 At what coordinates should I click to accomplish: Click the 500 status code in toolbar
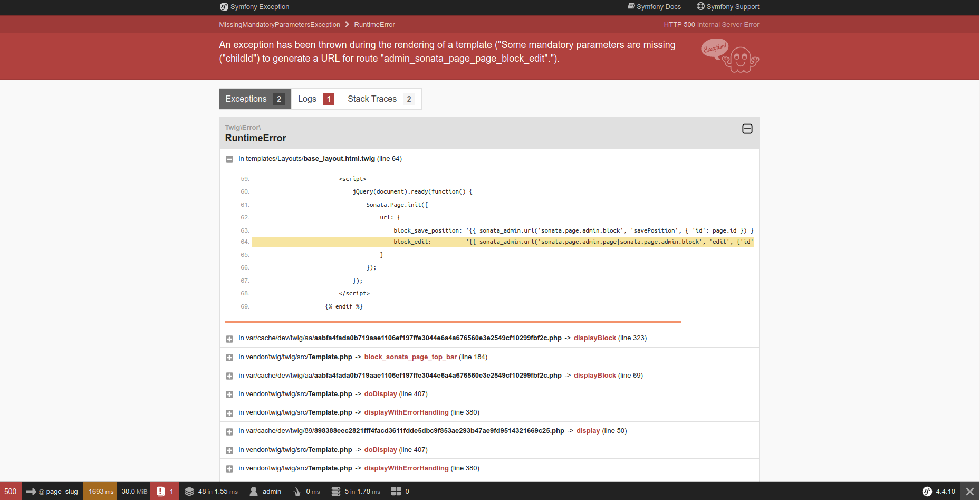11,491
